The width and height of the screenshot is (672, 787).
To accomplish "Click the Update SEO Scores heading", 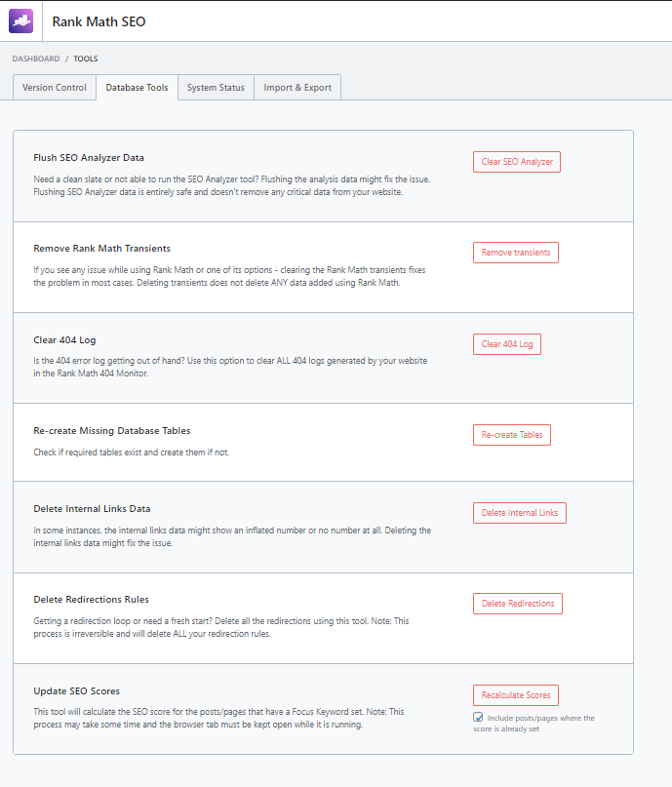I will pos(77,691).
